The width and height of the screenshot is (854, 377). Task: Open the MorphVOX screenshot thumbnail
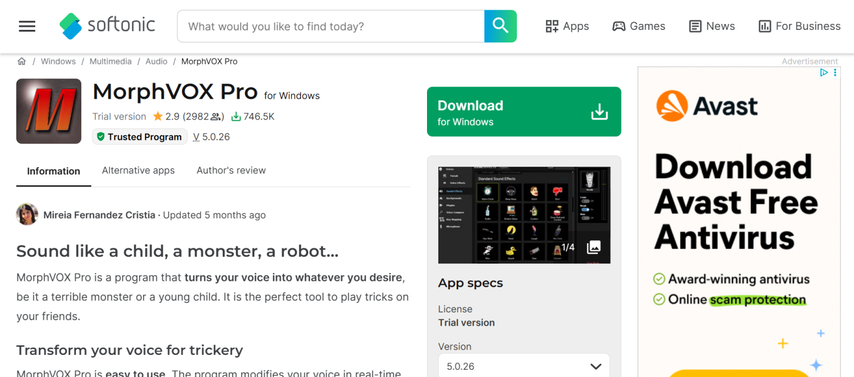point(524,215)
